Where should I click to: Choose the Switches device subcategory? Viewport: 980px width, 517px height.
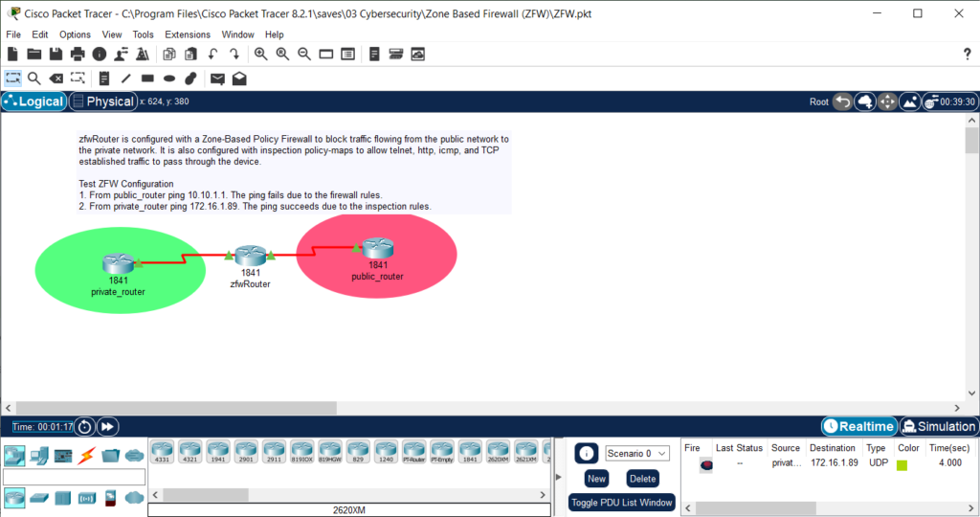coord(39,498)
